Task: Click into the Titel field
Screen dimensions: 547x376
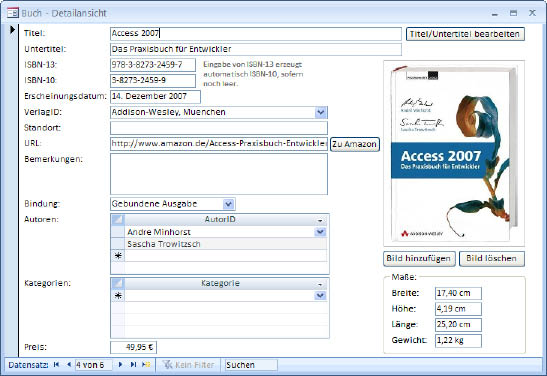Action: click(256, 34)
